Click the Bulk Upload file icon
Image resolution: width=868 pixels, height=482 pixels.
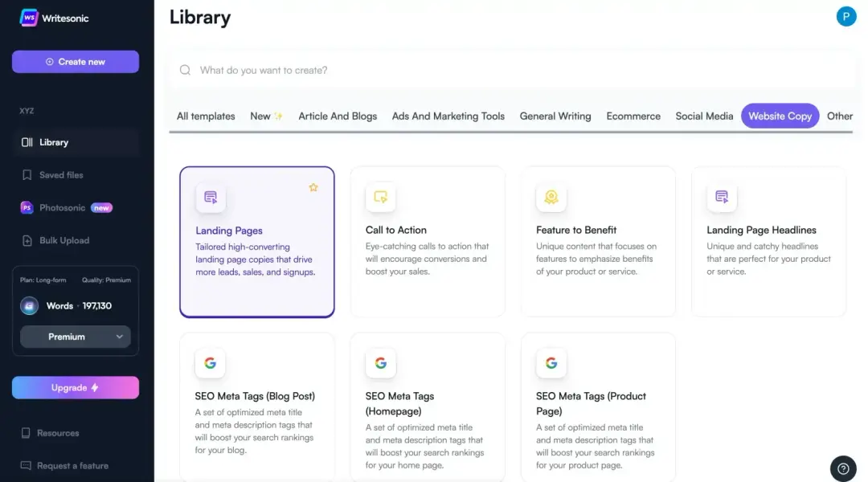pyautogui.click(x=27, y=240)
